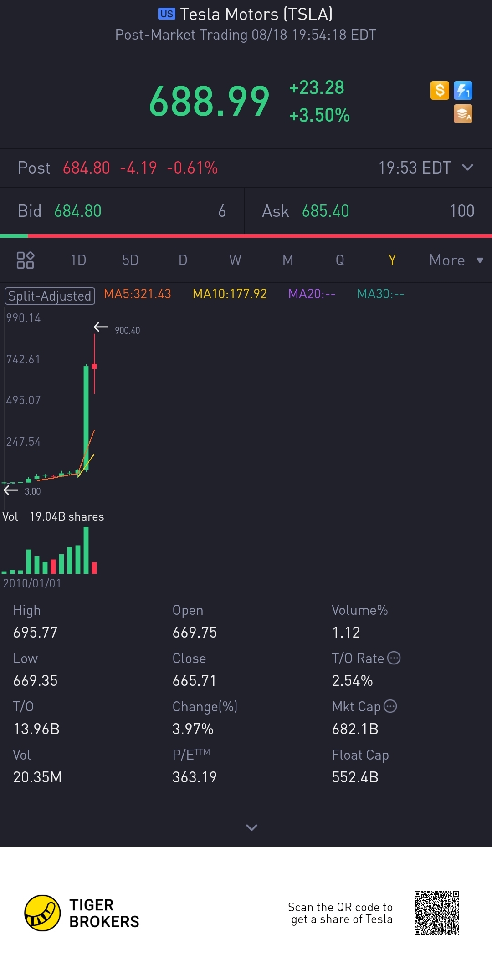
Task: Tap the MA10:177.92 indicator label
Action: pyautogui.click(x=230, y=294)
